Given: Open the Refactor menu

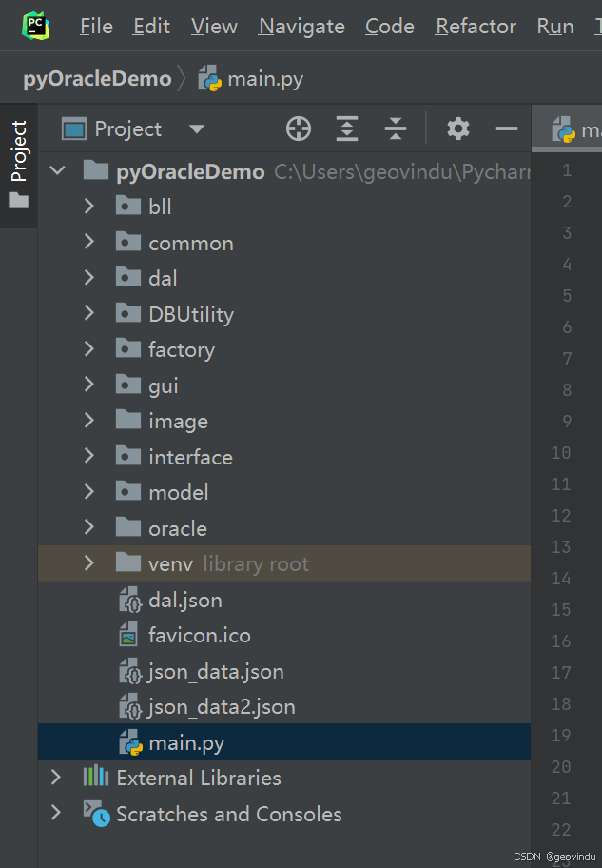Looking at the screenshot, I should click(x=476, y=26).
